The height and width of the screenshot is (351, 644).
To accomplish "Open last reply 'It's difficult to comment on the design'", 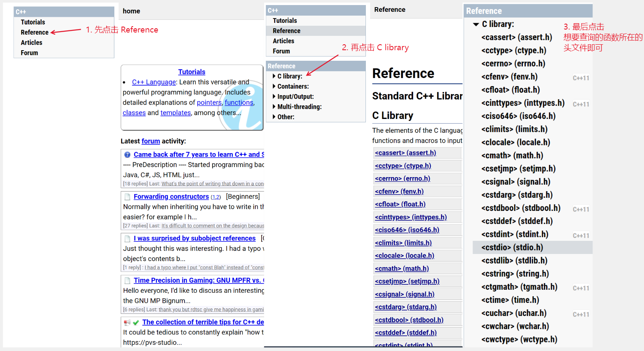I will pos(213,226).
